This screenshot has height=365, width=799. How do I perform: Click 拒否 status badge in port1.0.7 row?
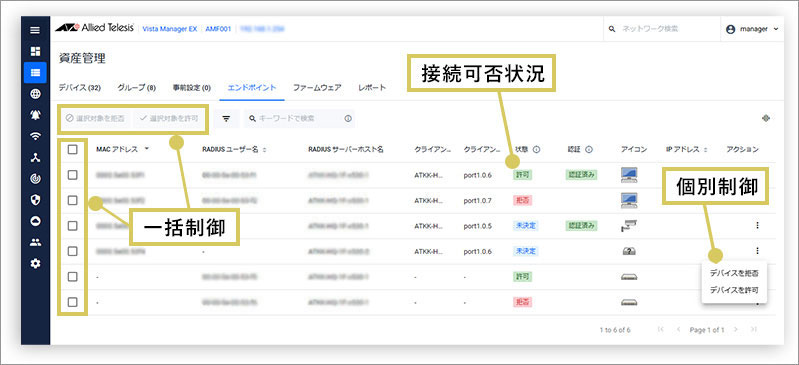[x=522, y=200]
